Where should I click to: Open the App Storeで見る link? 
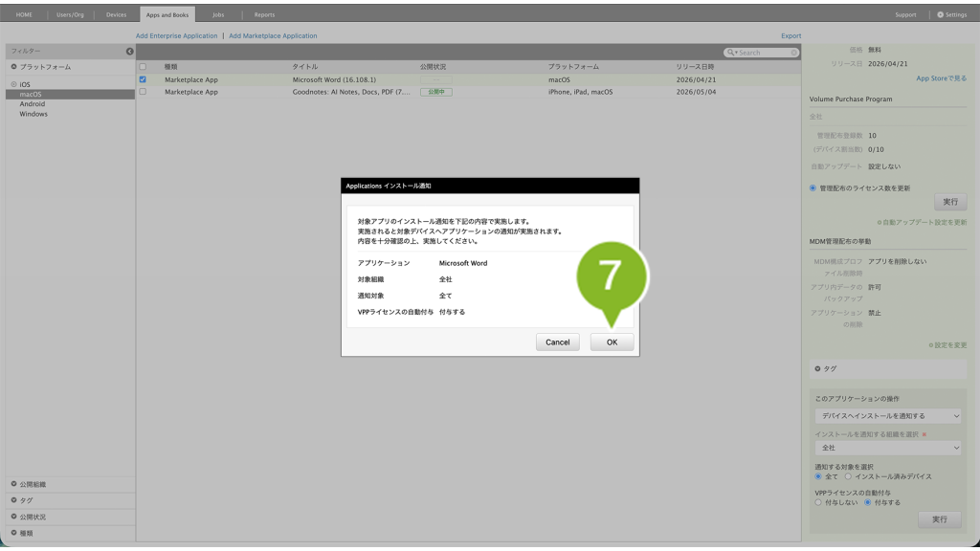click(x=942, y=78)
